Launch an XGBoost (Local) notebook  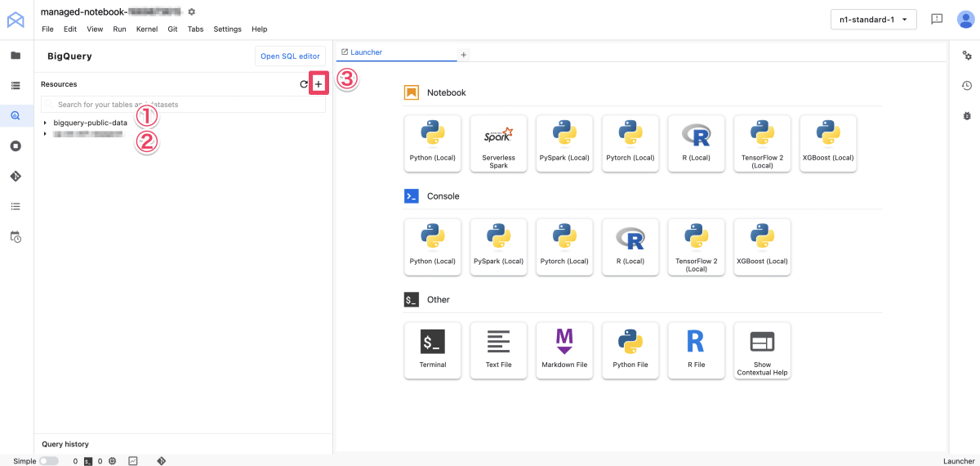pos(828,143)
